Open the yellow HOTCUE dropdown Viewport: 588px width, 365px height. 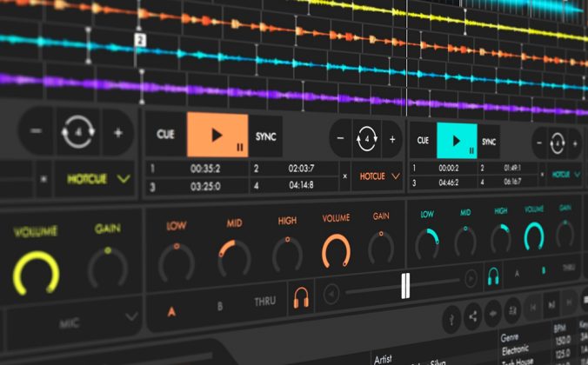coord(98,180)
